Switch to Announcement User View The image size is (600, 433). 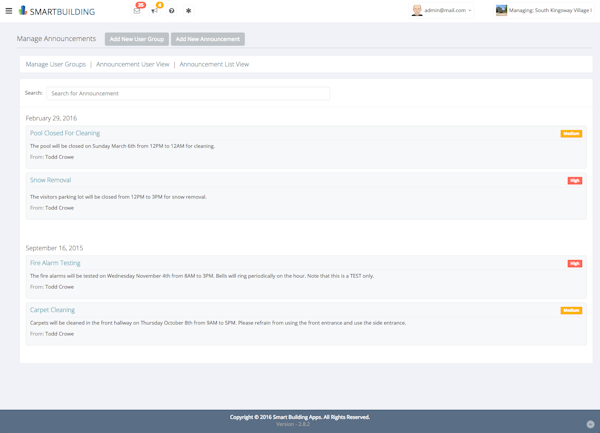pos(132,64)
